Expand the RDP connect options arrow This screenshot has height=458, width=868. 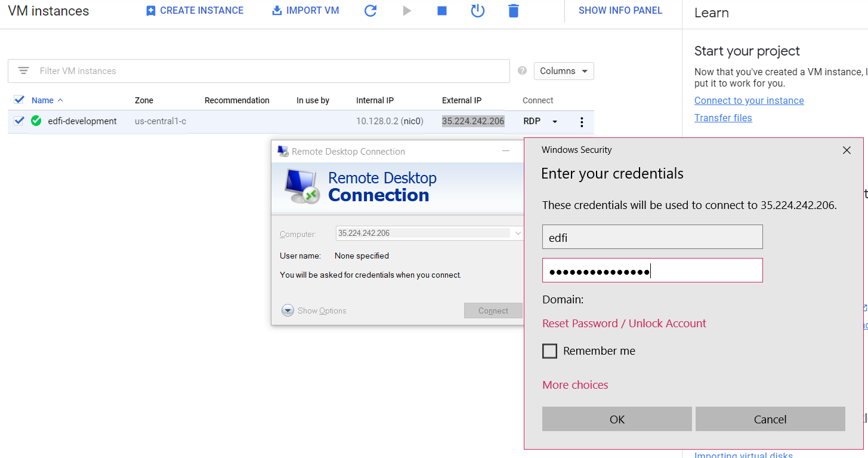click(x=555, y=121)
